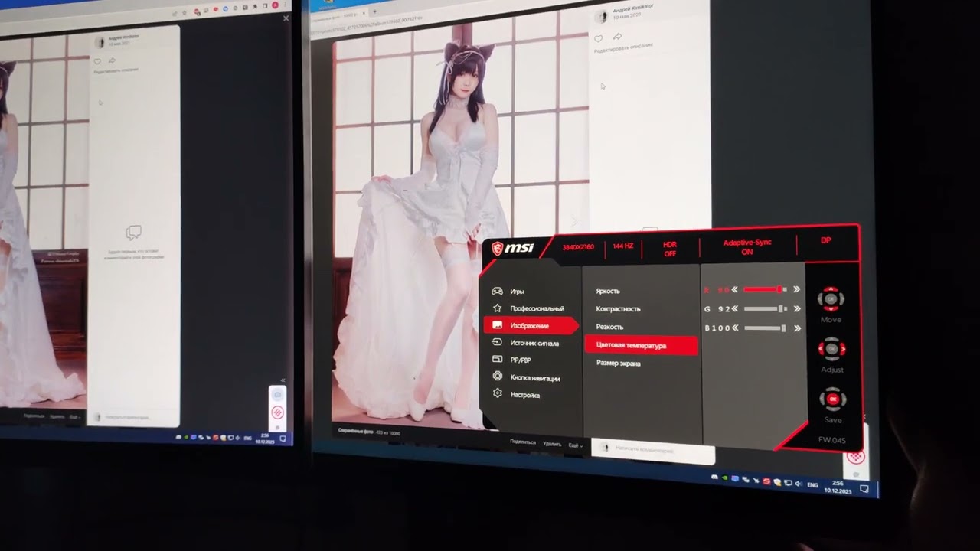The image size is (980, 551).
Task: Click the Save OK joystick icon
Action: [x=833, y=399]
